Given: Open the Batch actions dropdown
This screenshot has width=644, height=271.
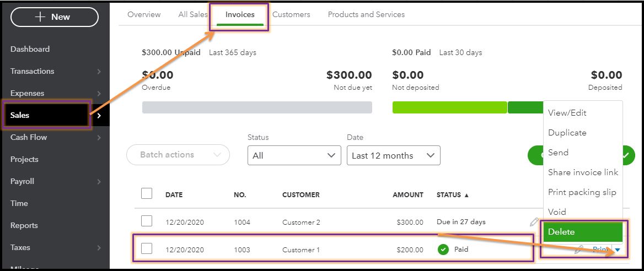Looking at the screenshot, I should pyautogui.click(x=178, y=155).
